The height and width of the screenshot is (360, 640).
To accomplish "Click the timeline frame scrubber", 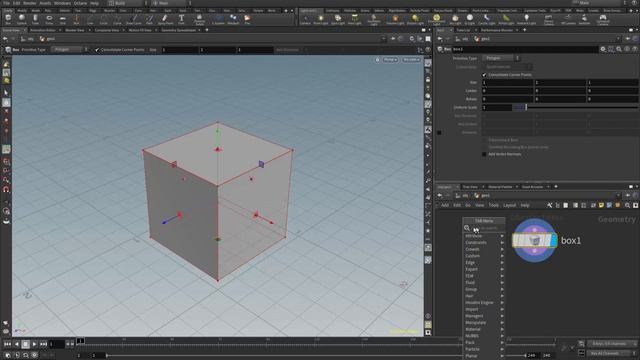I will (x=81, y=341).
